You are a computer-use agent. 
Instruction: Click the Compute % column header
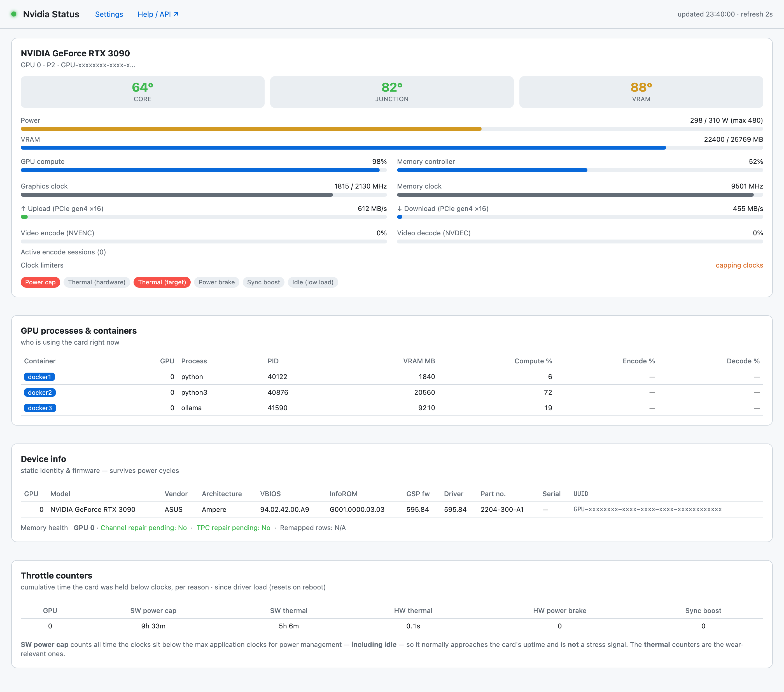(533, 361)
